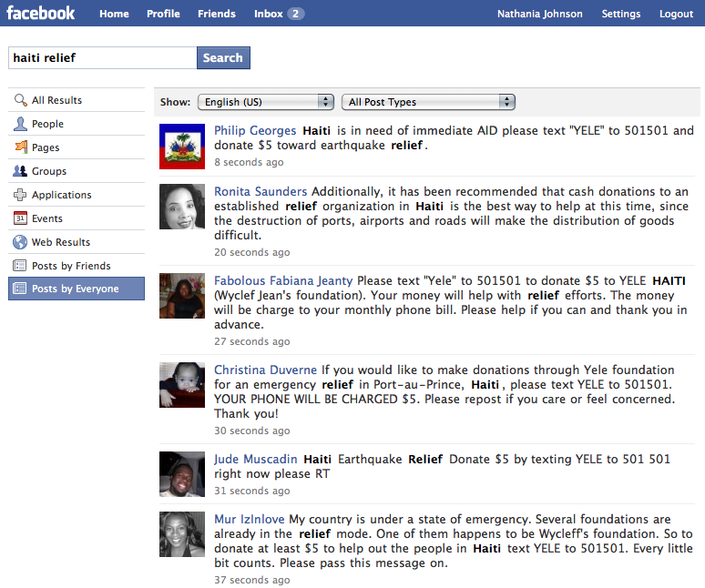Click the '30 seconds ago' timestamp
The image size is (705, 588).
tap(251, 431)
